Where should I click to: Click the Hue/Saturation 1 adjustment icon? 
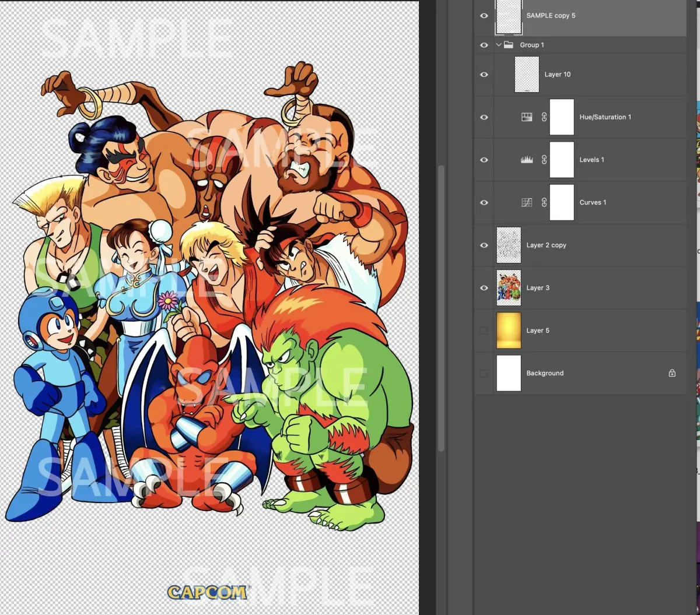(527, 117)
